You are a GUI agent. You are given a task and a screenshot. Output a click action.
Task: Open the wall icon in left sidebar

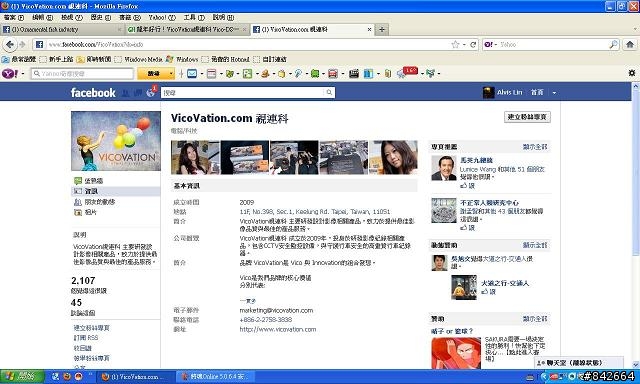tap(78, 181)
